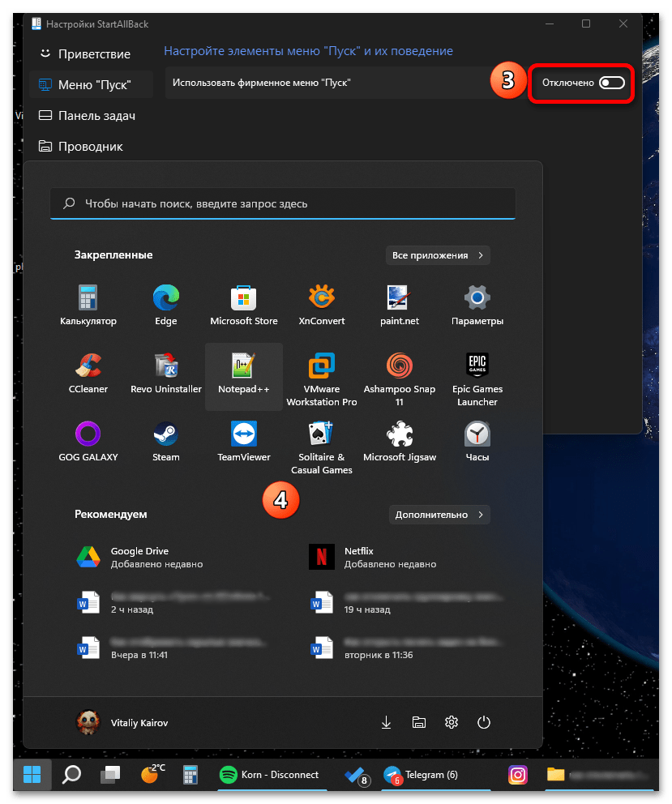Launch Edge from pinned apps
This screenshot has height=804, width=672.
pyautogui.click(x=165, y=305)
